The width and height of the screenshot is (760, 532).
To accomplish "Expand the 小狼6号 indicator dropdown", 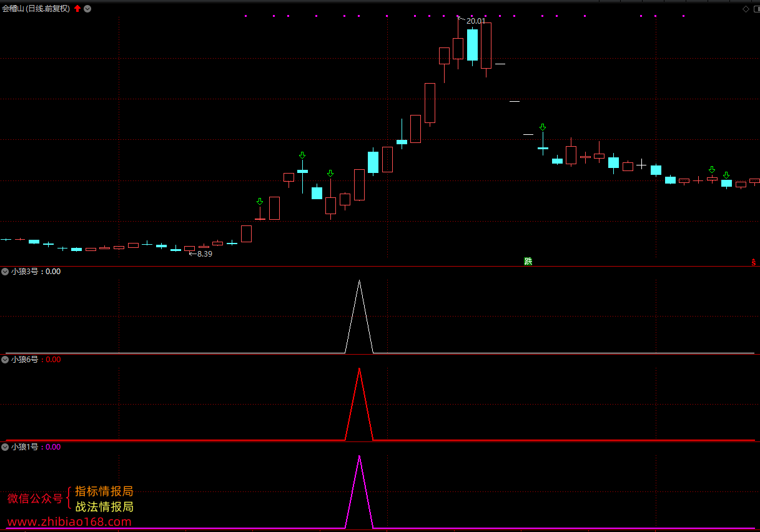I will [6, 360].
